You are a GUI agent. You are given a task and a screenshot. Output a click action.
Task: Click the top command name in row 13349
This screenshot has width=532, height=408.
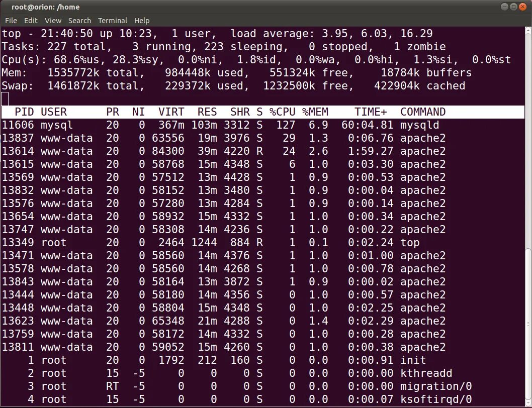point(410,243)
